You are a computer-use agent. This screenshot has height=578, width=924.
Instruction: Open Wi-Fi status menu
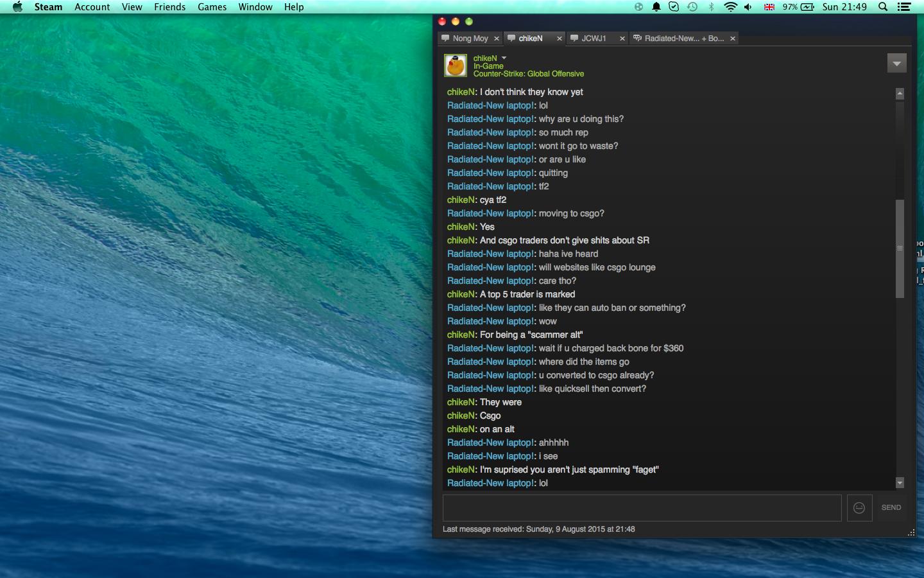point(730,7)
